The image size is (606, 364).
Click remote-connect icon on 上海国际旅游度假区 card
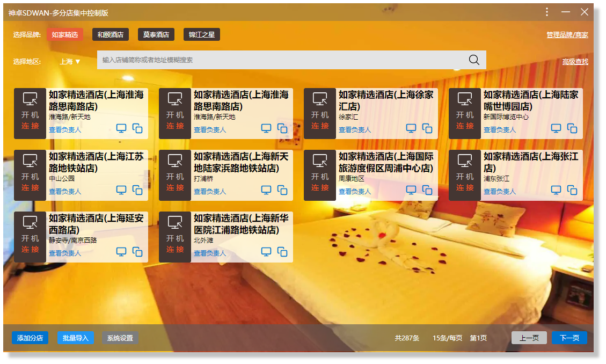pyautogui.click(x=320, y=161)
